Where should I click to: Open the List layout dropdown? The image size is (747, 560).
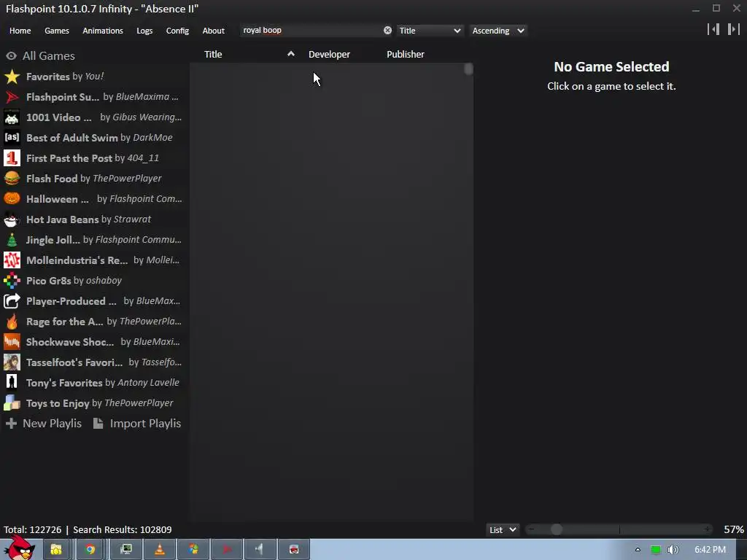(503, 529)
